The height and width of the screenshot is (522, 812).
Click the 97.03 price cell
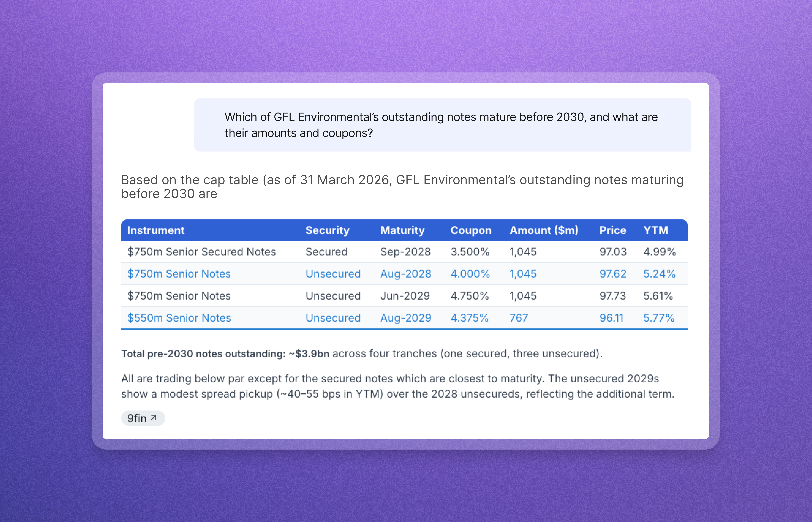(x=613, y=252)
